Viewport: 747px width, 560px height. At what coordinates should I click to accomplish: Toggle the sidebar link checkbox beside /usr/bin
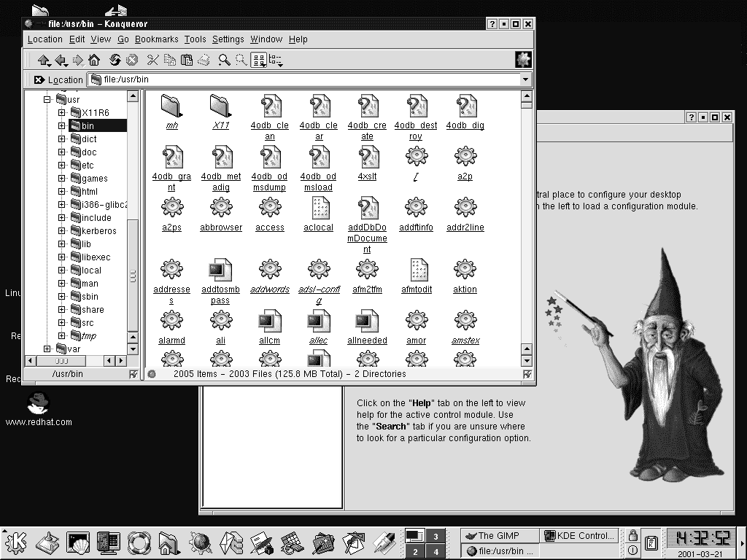pyautogui.click(x=133, y=374)
